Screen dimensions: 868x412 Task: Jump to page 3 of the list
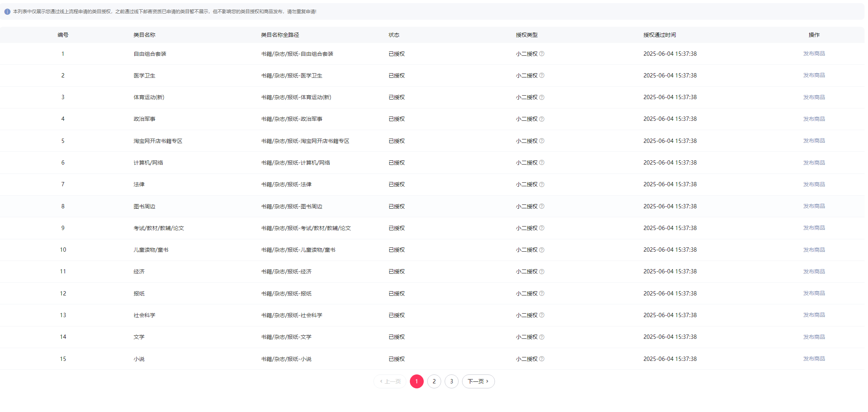451,381
